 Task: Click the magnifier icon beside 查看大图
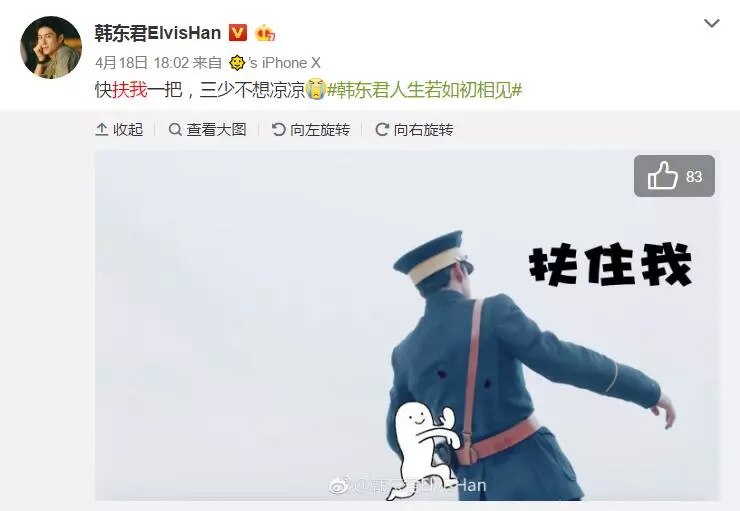175,129
